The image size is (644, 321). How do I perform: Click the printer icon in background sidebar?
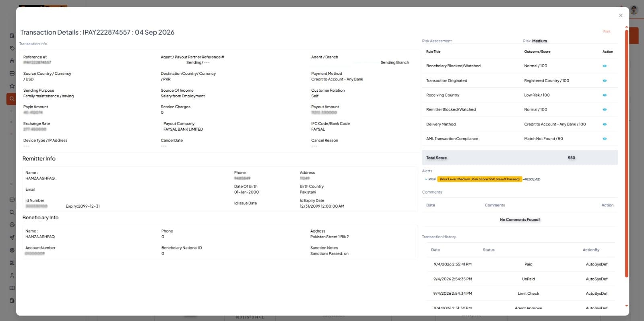point(12,225)
